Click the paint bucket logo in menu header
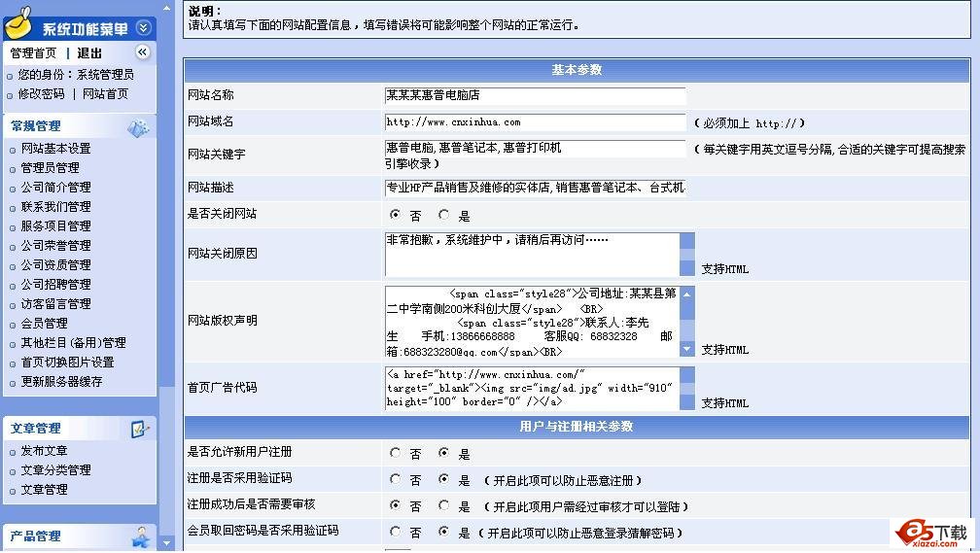 pyautogui.click(x=18, y=23)
